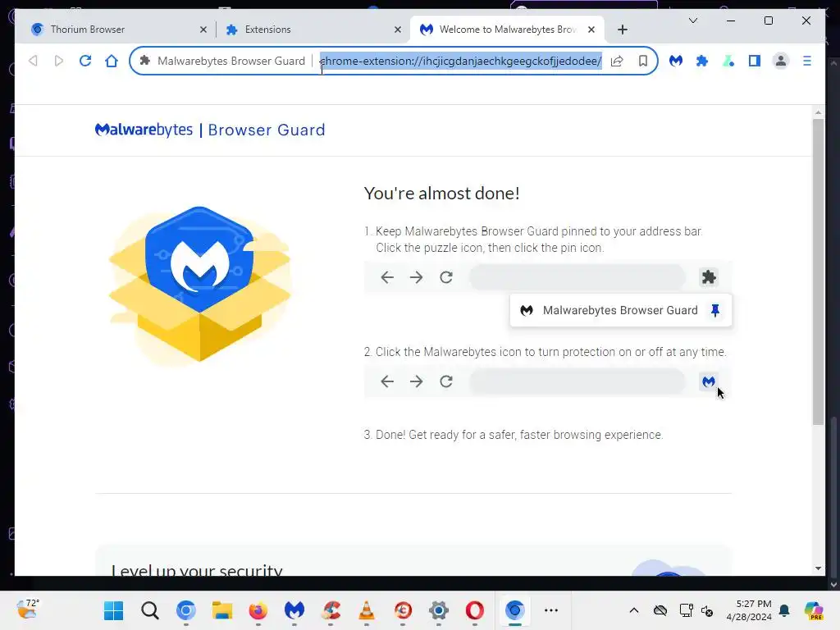Select the Welcome to Malwarebytes tab

click(x=507, y=30)
